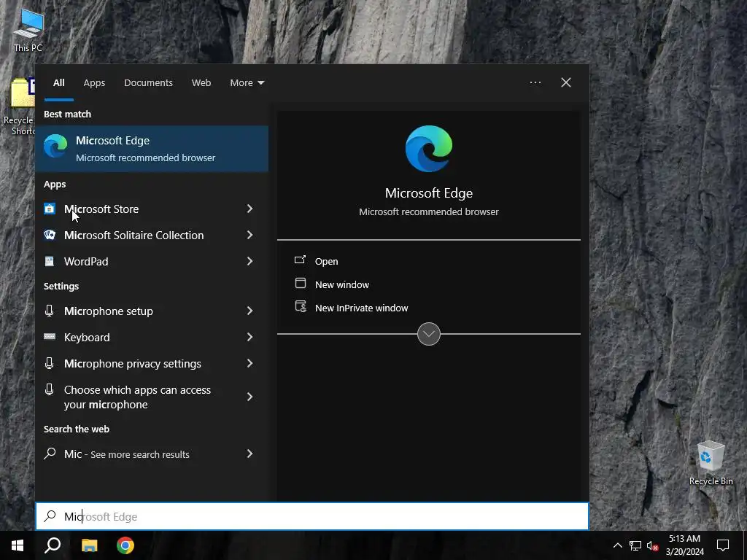Viewport: 747px width, 560px height.
Task: Click the muted volume tray icon
Action: 653,545
